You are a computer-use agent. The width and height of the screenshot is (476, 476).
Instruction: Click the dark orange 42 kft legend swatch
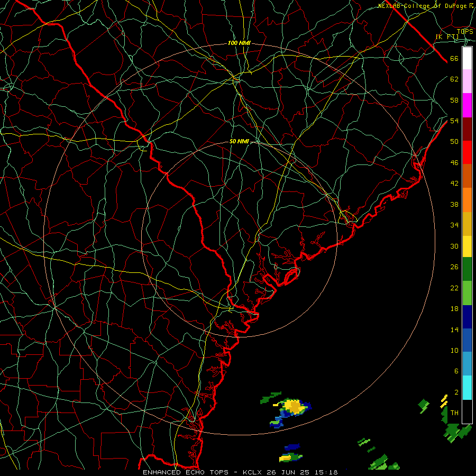[x=467, y=176]
